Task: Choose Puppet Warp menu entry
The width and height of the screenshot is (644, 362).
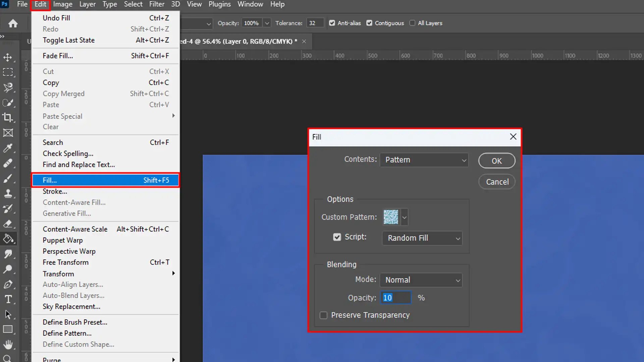Action: (106, 240)
